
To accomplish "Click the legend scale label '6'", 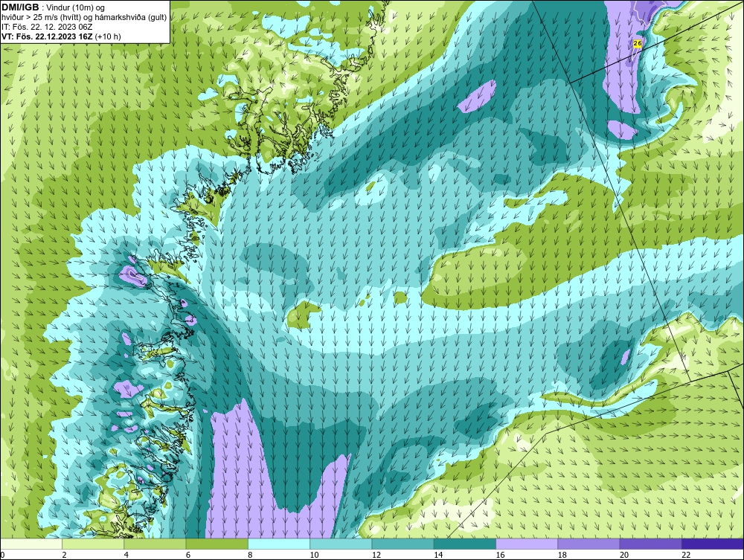I will pos(188,555).
